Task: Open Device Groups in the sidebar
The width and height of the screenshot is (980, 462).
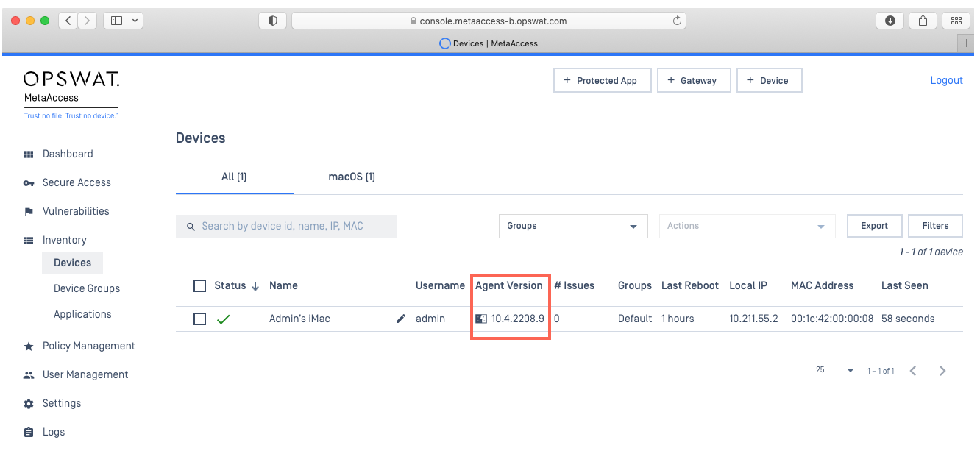Action: pos(87,288)
